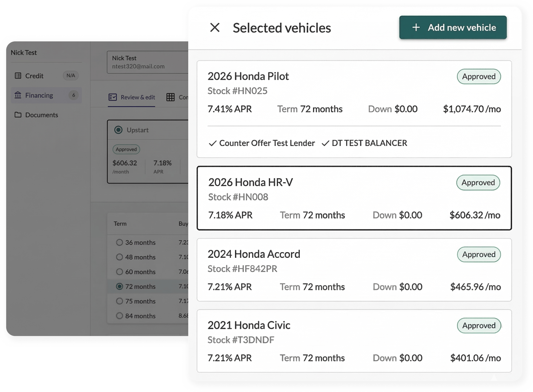
Task: Select the 36 months term option
Action: (x=119, y=243)
